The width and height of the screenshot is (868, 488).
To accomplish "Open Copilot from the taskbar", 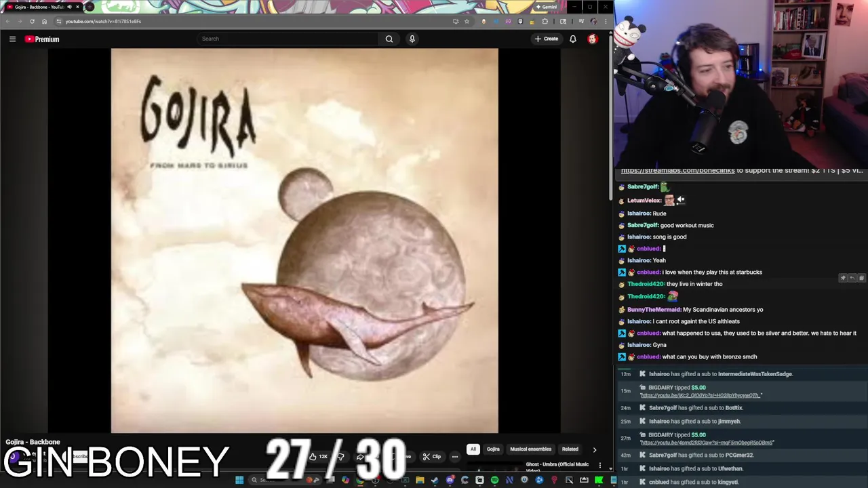I will [x=345, y=480].
